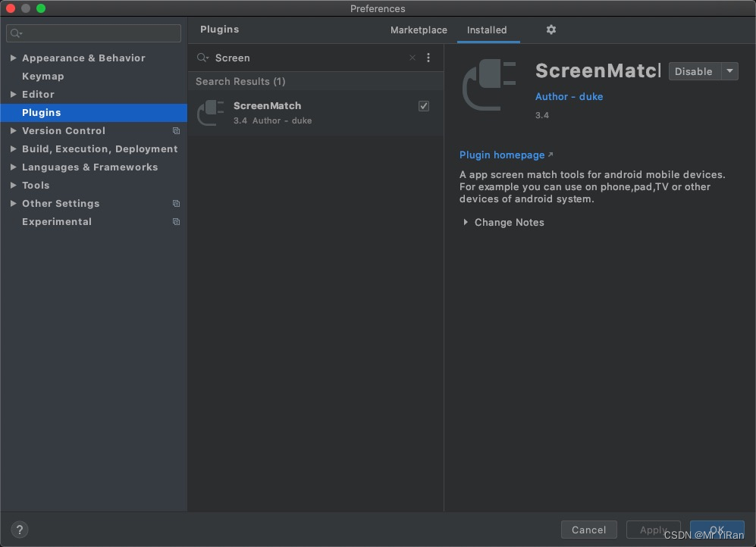
Task: Click the Author - duke link
Action: click(569, 96)
